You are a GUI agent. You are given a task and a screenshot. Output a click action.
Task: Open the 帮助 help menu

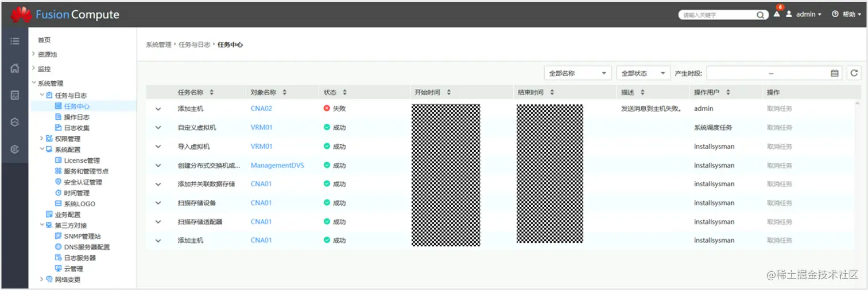(852, 14)
